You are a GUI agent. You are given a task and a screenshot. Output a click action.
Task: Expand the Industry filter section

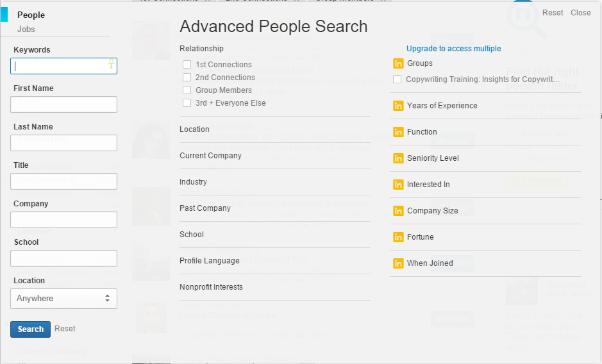[194, 182]
